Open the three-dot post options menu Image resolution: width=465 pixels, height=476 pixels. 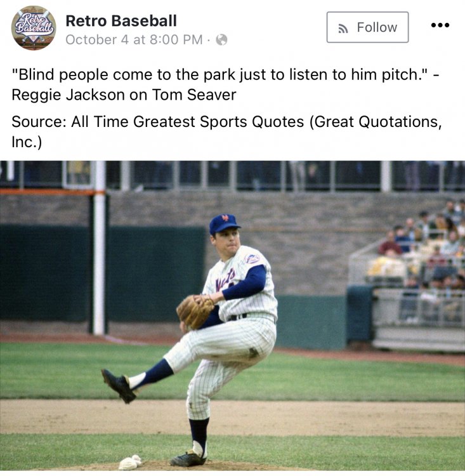[440, 25]
